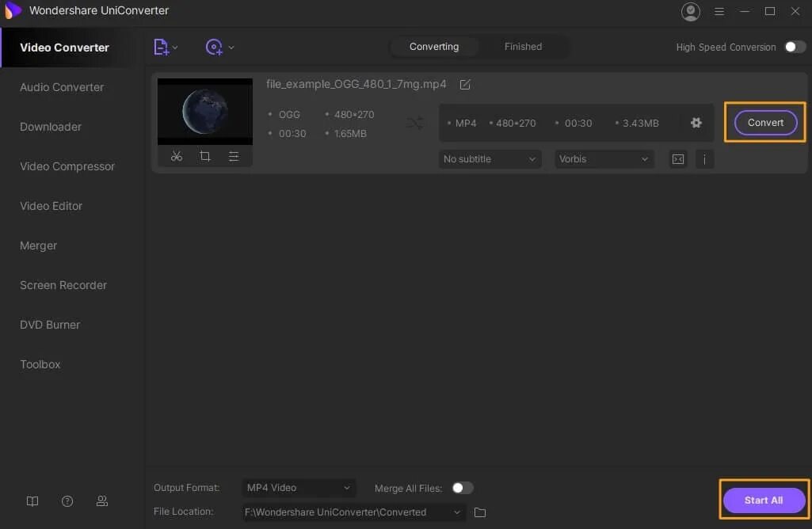Image resolution: width=812 pixels, height=529 pixels.
Task: Click the video thumbnail preview
Action: (205, 112)
